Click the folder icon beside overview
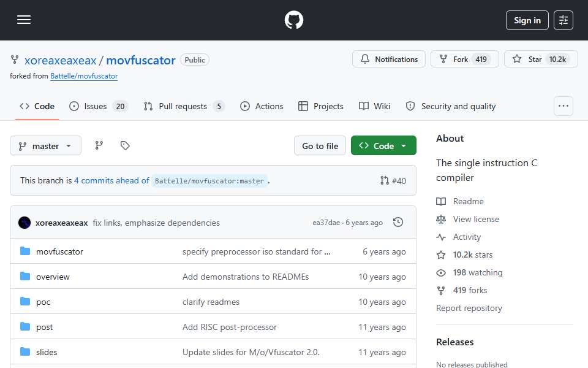This screenshot has width=588, height=368. tap(25, 277)
